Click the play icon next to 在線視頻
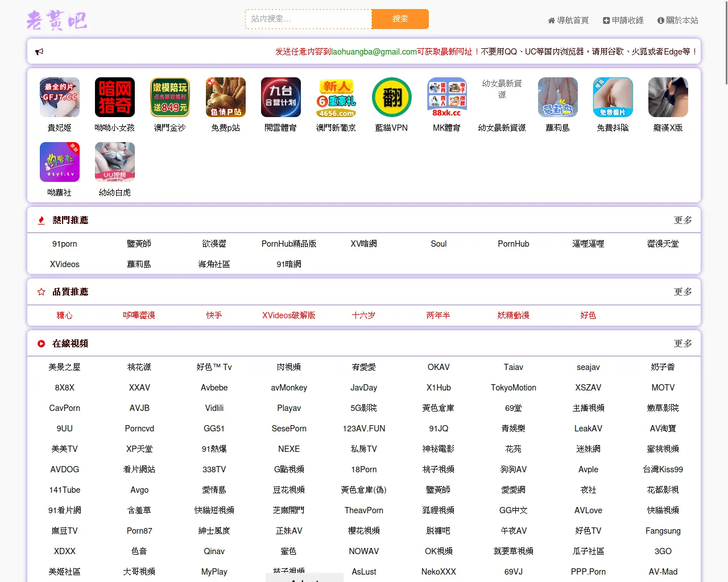The height and width of the screenshot is (582, 728). coord(41,344)
